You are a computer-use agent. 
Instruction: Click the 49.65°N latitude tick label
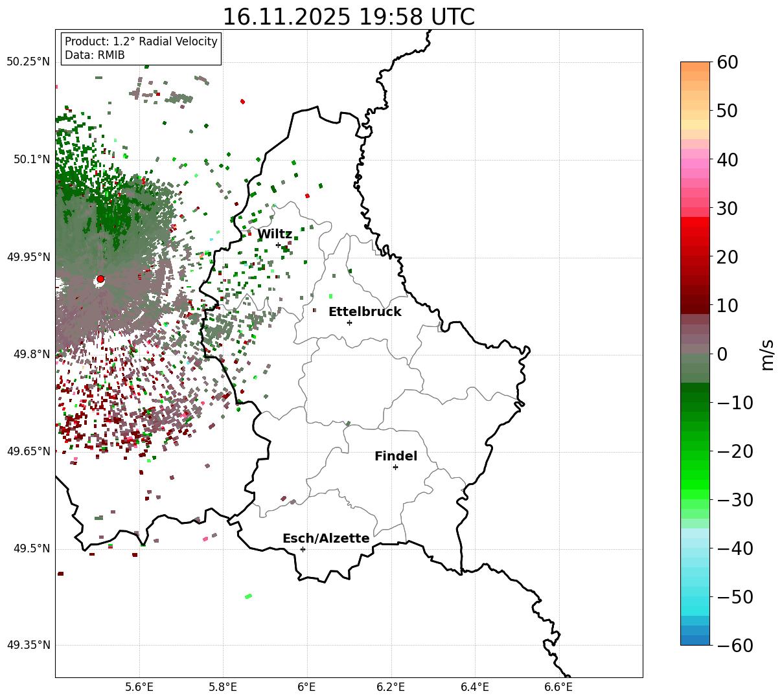[x=28, y=451]
